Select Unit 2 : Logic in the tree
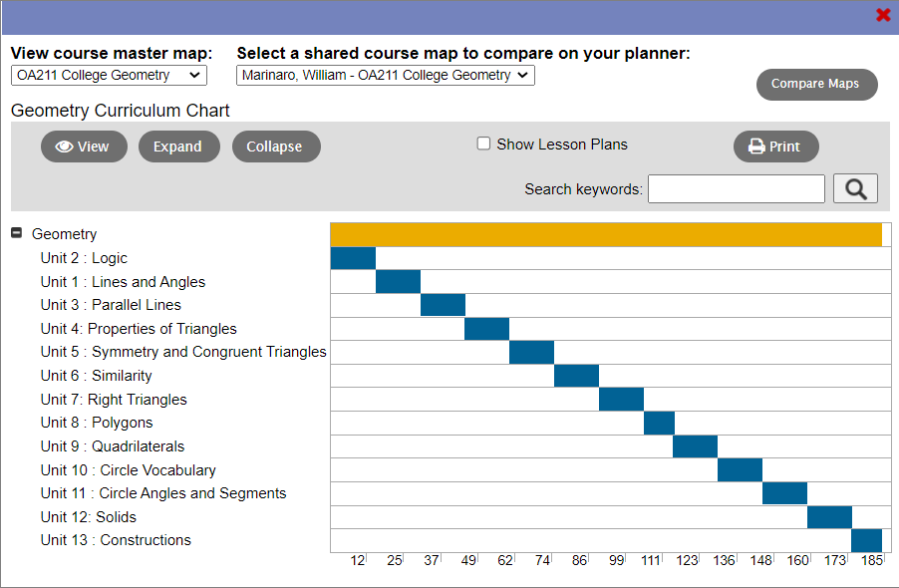The width and height of the screenshot is (899, 588). (x=83, y=257)
